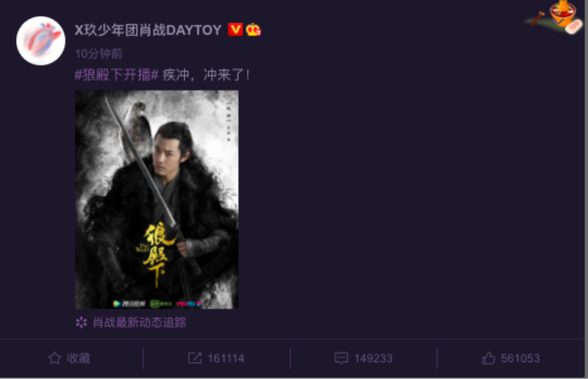Click the like count 561053
588x379 pixels.
point(520,358)
